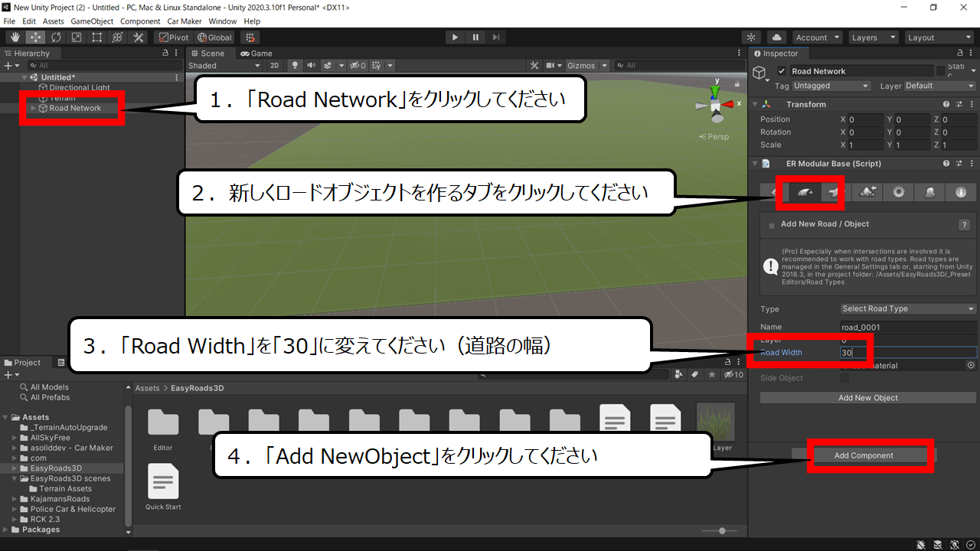Screen dimensions: 980x551
Task: Open the Editor folder in Assets
Action: point(162,429)
